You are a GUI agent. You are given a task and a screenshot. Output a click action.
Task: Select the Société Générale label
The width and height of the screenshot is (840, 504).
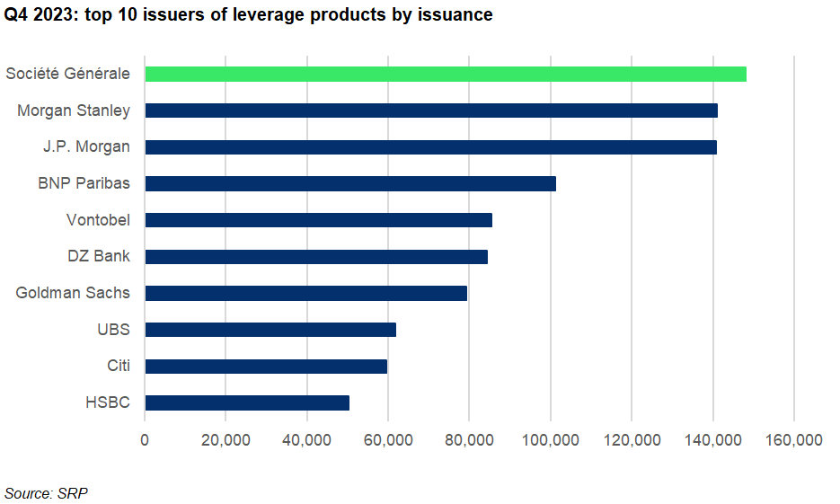pyautogui.click(x=67, y=74)
